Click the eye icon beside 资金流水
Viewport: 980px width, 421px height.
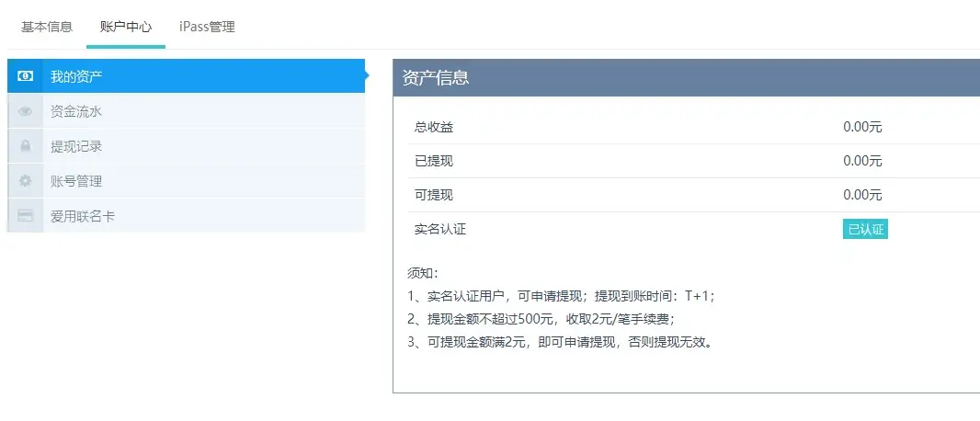point(26,111)
